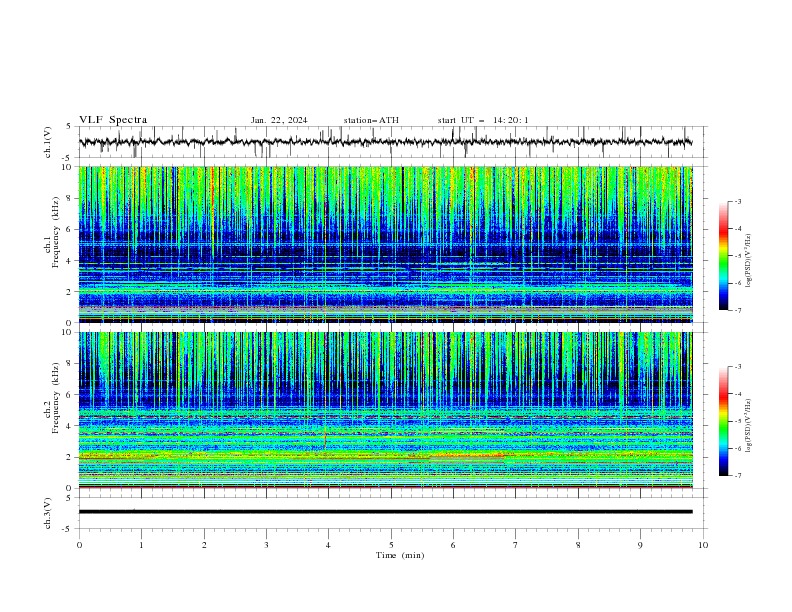The height and width of the screenshot is (612, 792).
Task: Click the ch.1 spectrogram colorbar
Action: point(723,256)
